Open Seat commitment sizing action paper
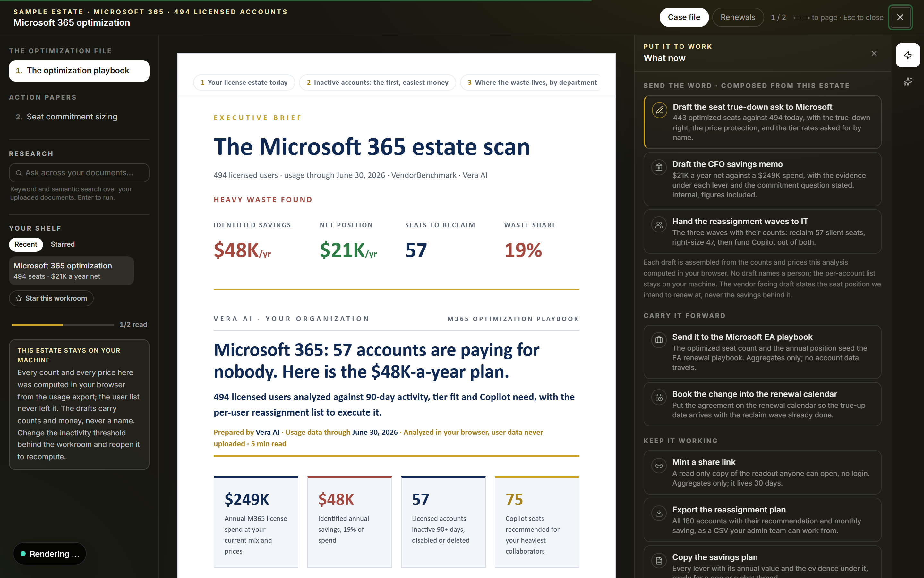Screen dimensions: 924x578 (79, 117)
